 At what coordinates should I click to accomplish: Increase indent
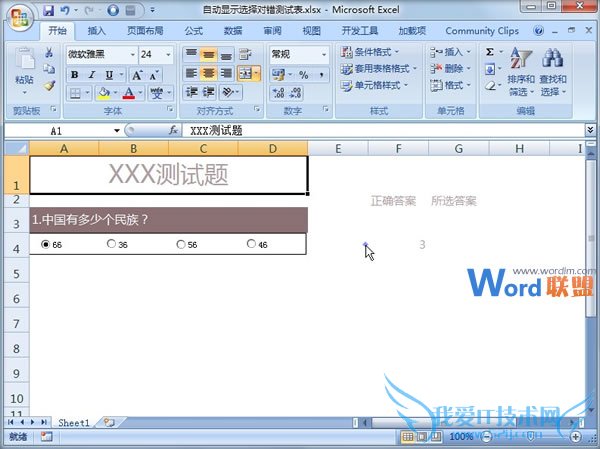[209, 92]
